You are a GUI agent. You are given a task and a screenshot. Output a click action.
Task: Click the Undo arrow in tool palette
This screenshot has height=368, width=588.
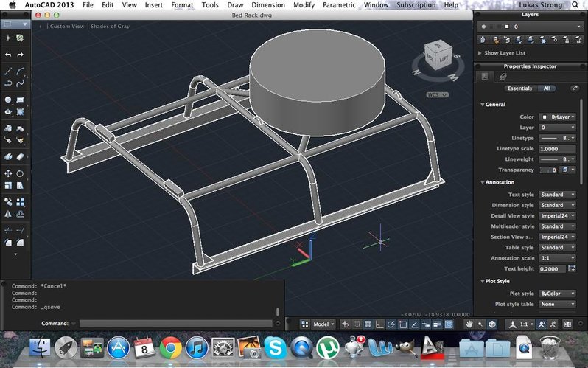[8, 55]
